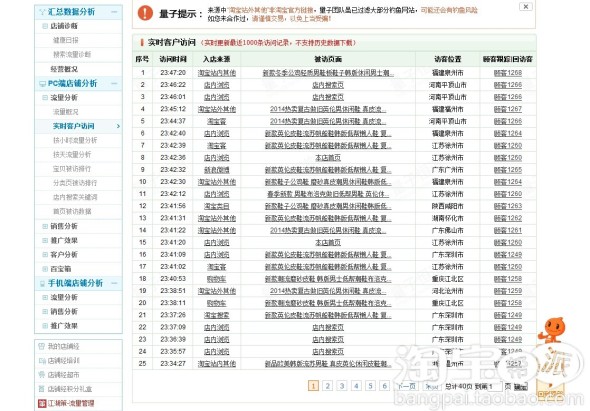Select 宝贝被访排行 in the sidebar menu
The width and height of the screenshot is (590, 411).
tap(72, 169)
